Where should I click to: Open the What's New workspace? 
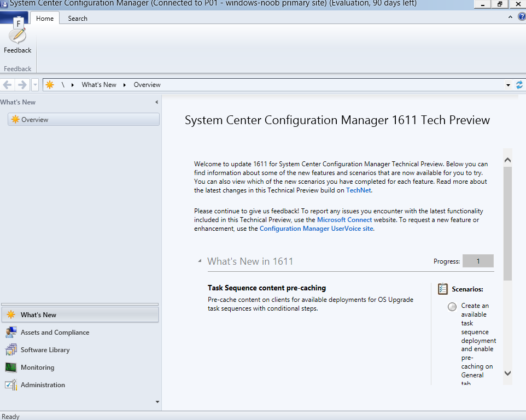point(80,314)
